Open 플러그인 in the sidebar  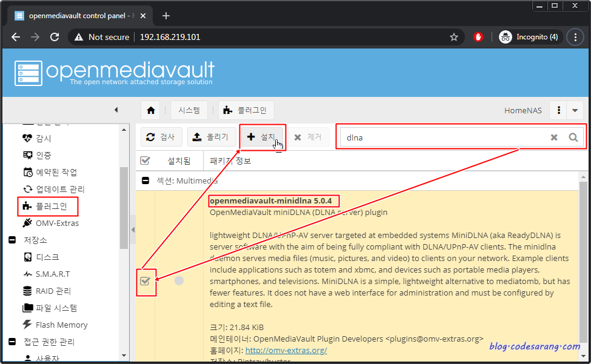point(51,207)
